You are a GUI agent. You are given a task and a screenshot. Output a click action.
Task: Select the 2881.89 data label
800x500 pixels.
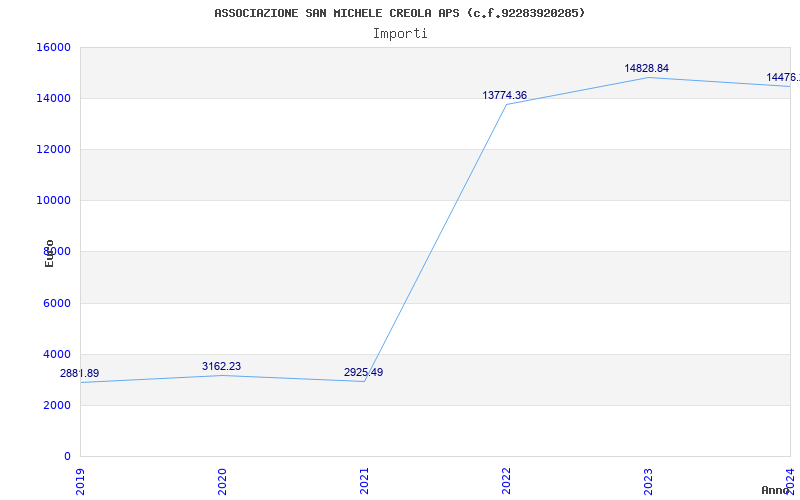[x=80, y=373]
